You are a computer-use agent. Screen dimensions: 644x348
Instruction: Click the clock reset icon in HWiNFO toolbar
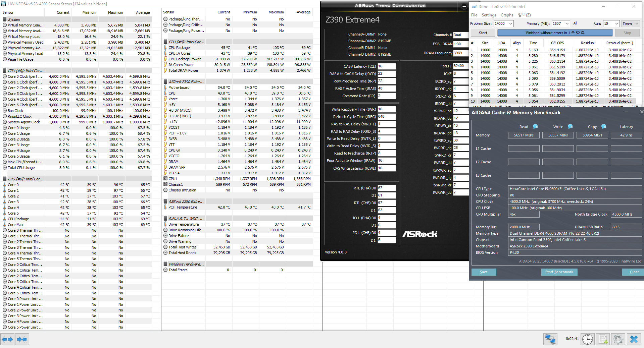point(588,339)
